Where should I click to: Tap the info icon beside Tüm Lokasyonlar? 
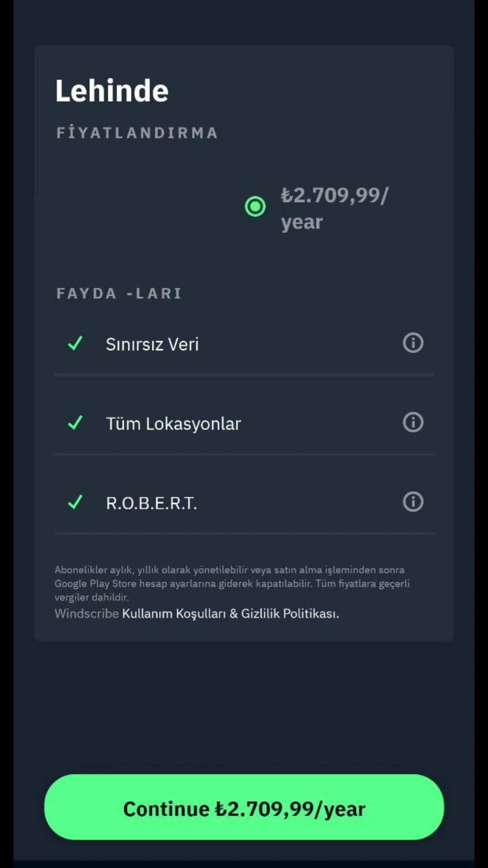tap(413, 422)
